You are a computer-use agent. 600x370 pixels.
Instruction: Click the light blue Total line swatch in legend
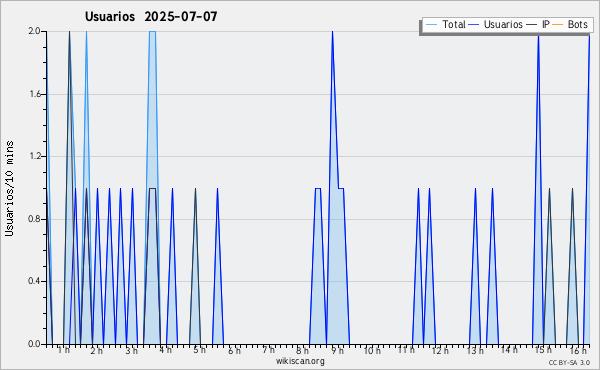coord(431,24)
